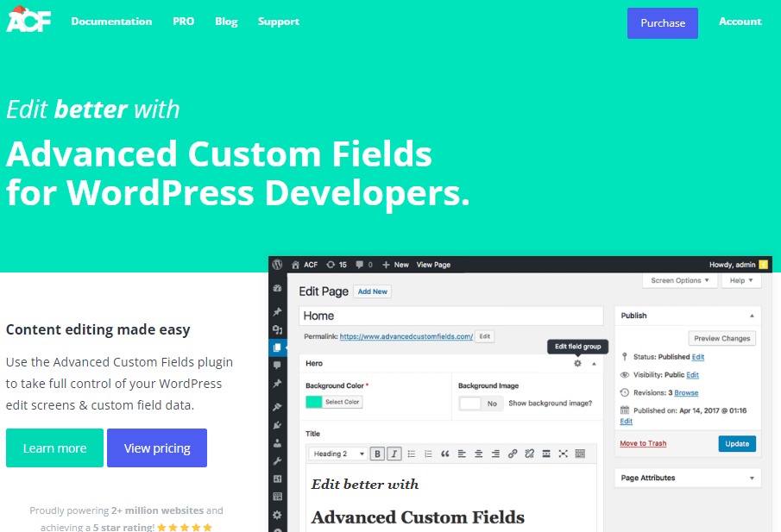Open the Tools wrench icon in sidebar

click(x=277, y=460)
